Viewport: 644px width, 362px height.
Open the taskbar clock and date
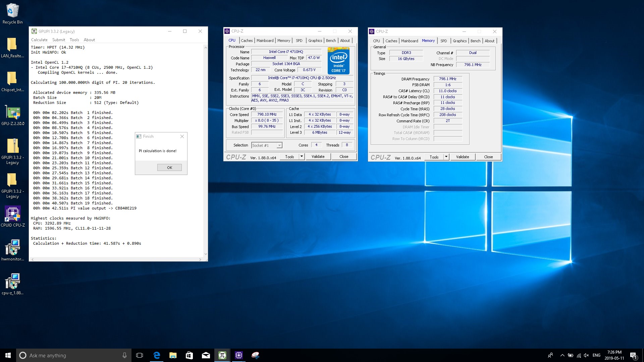(614, 355)
